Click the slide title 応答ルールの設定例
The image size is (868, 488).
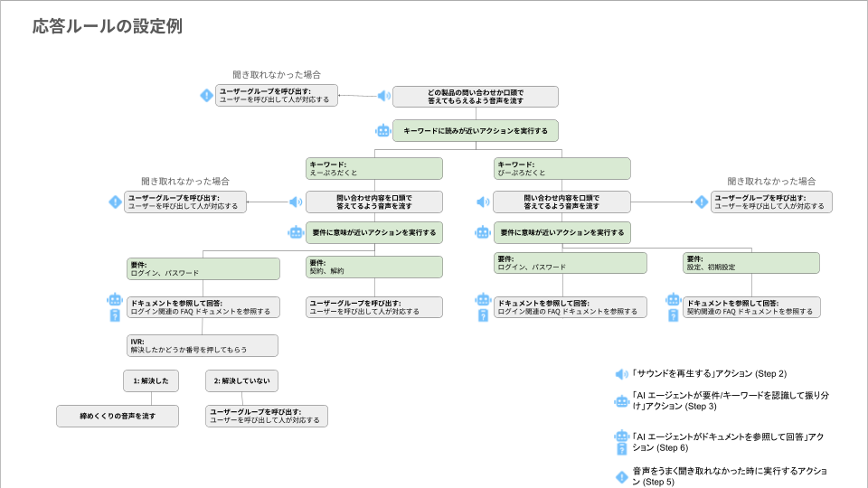click(x=108, y=26)
